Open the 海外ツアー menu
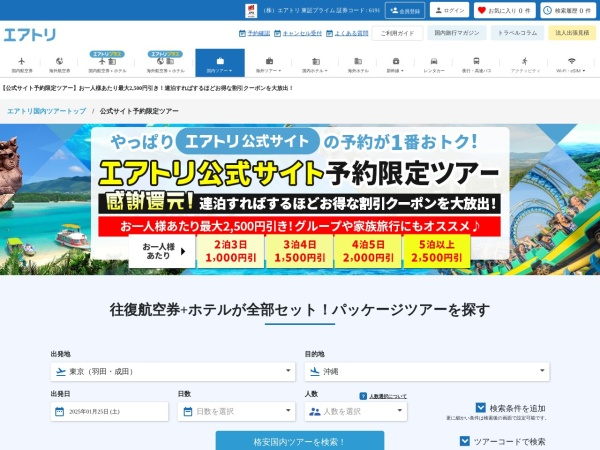This screenshot has width=600, height=450. [269, 64]
